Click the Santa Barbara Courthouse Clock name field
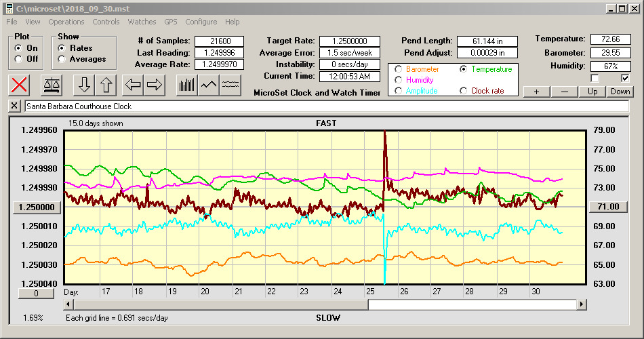Viewport: 644px width, 339px height. click(327, 106)
